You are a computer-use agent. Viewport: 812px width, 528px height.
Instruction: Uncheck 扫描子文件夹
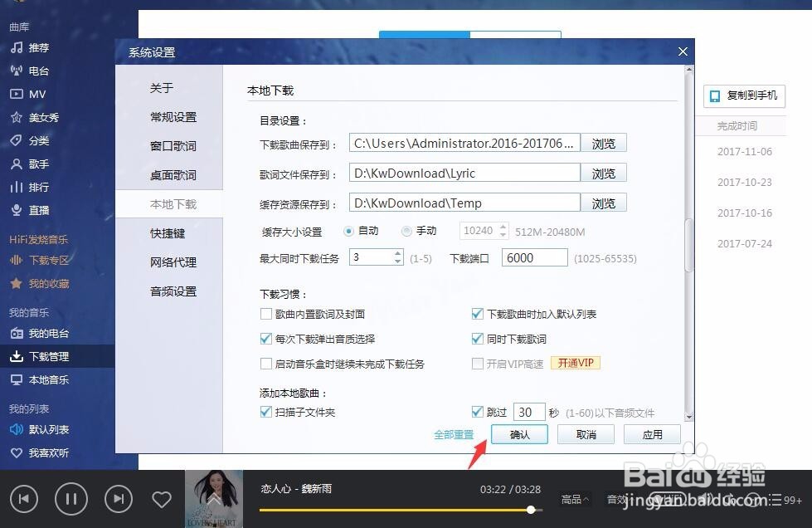point(266,412)
